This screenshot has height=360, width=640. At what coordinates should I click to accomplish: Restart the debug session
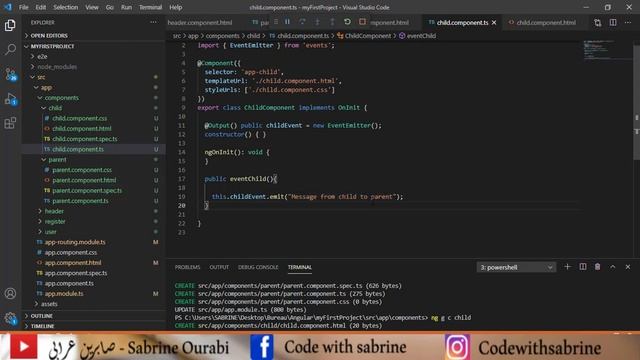click(x=347, y=22)
